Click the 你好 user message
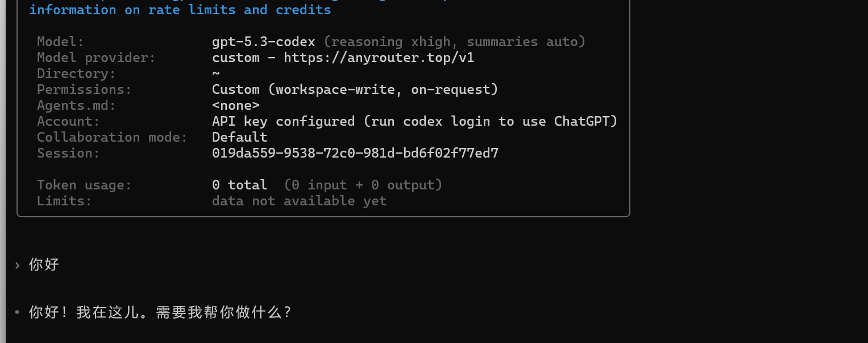 tap(44, 265)
